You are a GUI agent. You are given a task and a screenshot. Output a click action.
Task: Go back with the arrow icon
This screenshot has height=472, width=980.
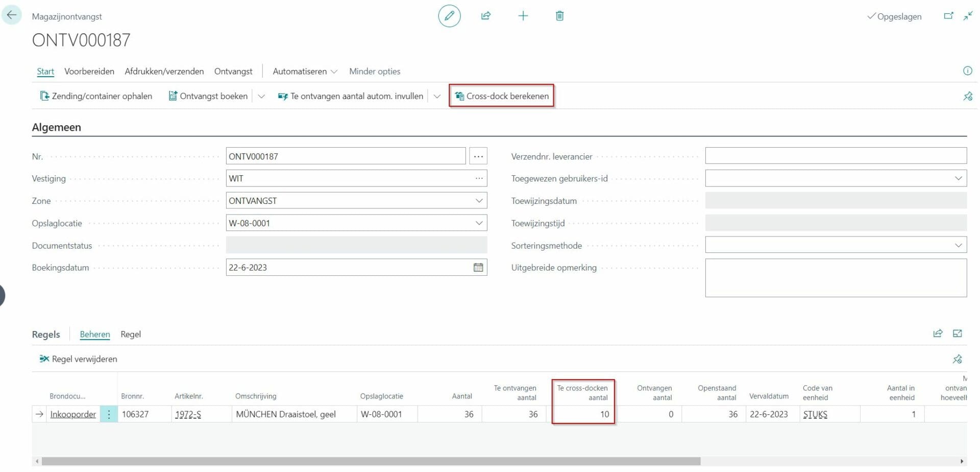(12, 15)
